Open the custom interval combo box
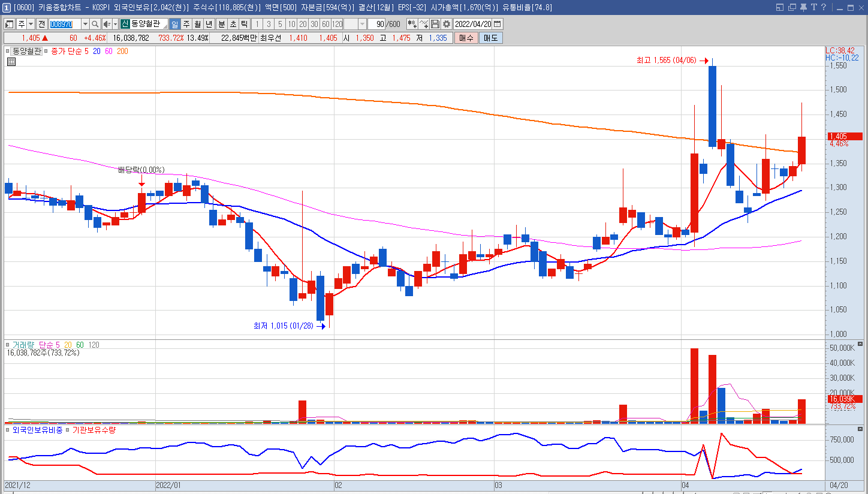This screenshot has width=868, height=494. (x=355, y=24)
